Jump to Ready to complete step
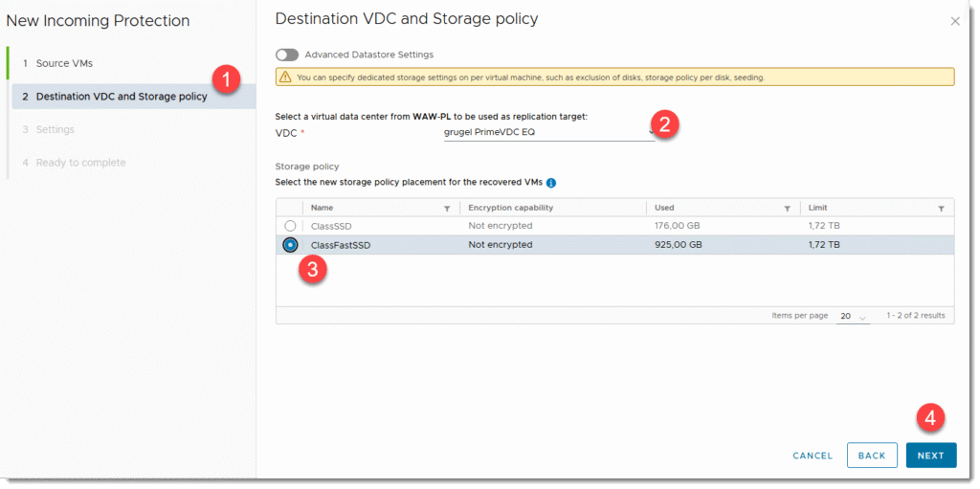This screenshot has width=980, height=489. coord(80,163)
